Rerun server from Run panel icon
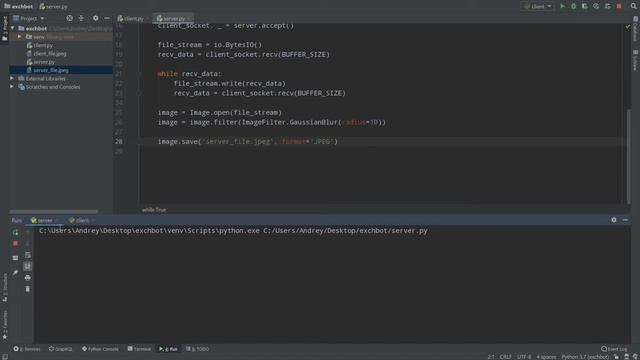Image resolution: width=640 pixels, height=360 pixels. click(16, 232)
